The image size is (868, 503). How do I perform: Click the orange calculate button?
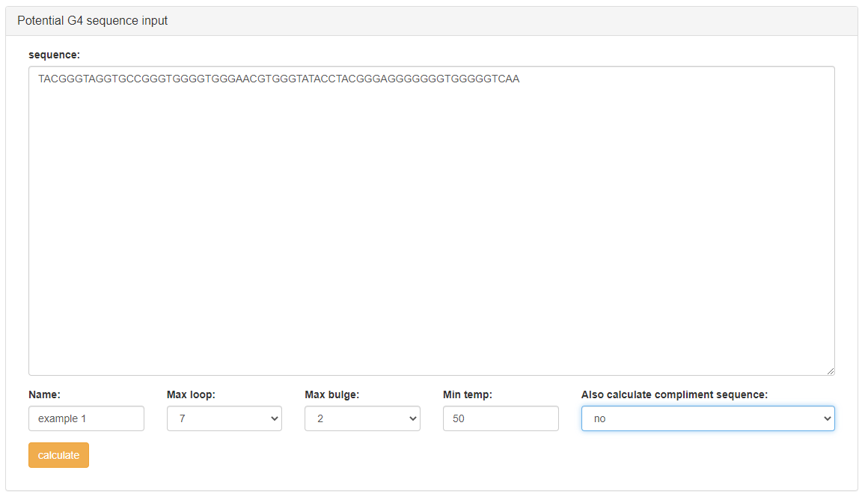tap(58, 455)
